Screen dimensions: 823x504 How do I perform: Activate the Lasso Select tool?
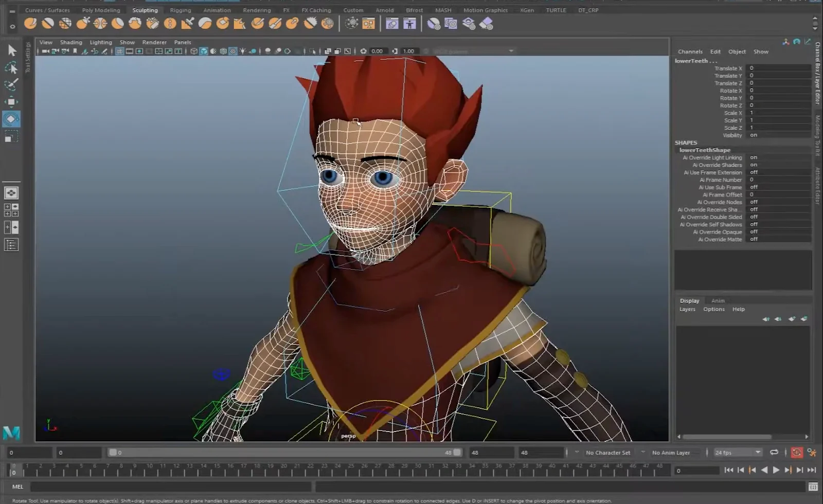pyautogui.click(x=11, y=68)
